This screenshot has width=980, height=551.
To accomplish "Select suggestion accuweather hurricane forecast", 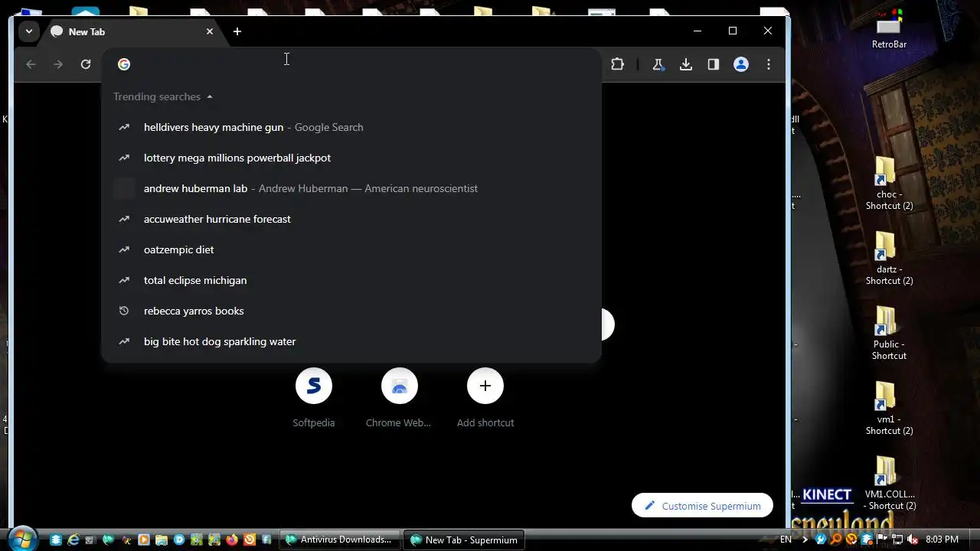I will point(351,219).
